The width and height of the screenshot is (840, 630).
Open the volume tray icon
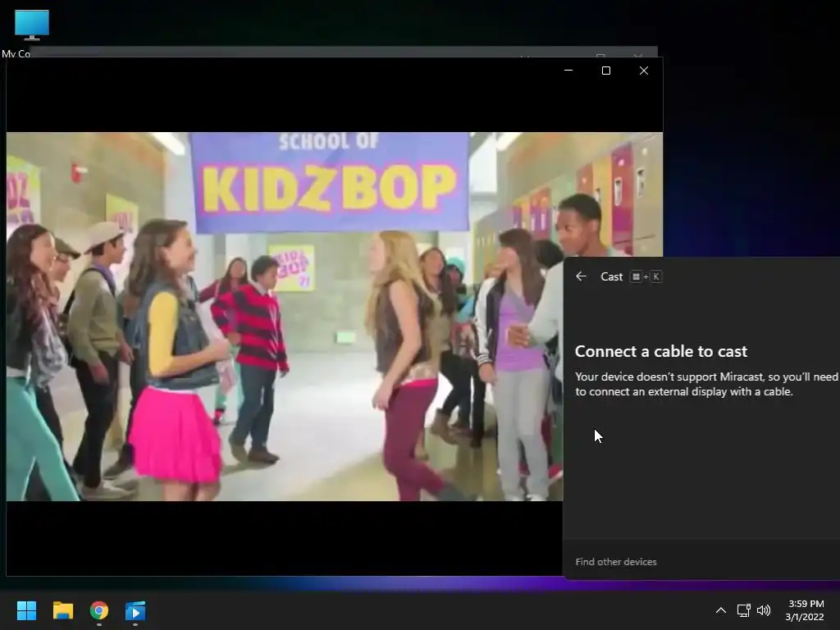click(764, 610)
